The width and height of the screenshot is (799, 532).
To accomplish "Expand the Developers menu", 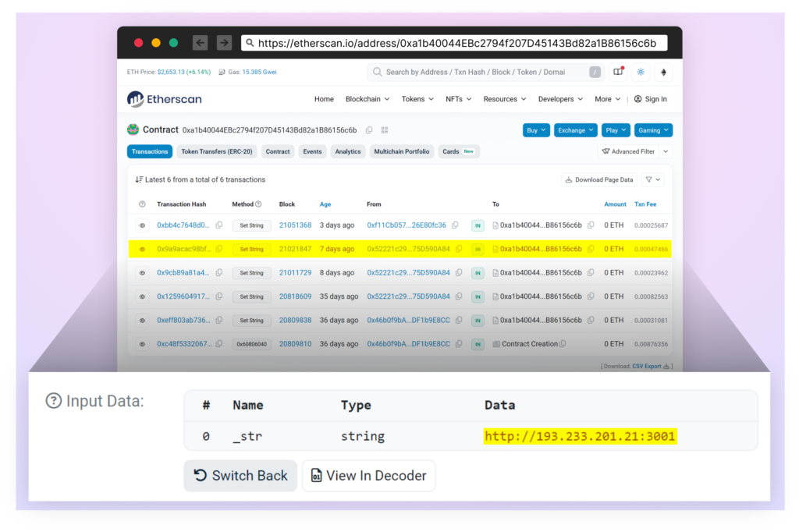I will pyautogui.click(x=560, y=99).
